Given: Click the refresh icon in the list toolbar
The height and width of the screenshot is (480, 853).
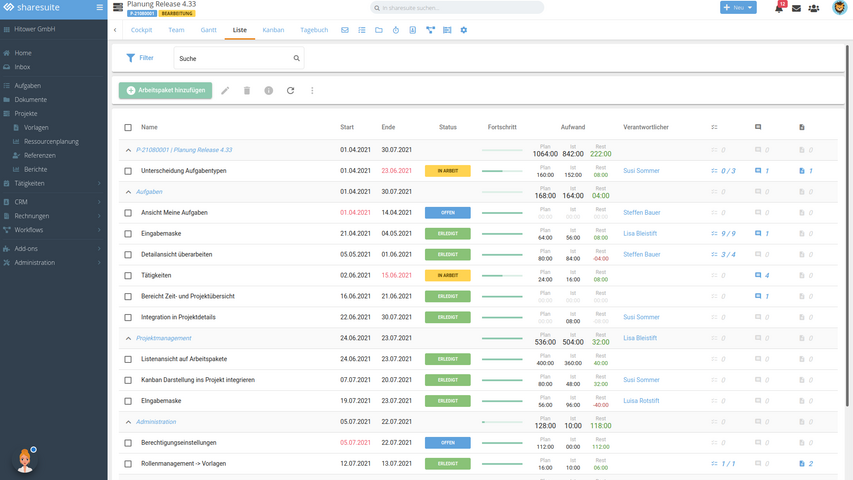Looking at the screenshot, I should pos(290,91).
